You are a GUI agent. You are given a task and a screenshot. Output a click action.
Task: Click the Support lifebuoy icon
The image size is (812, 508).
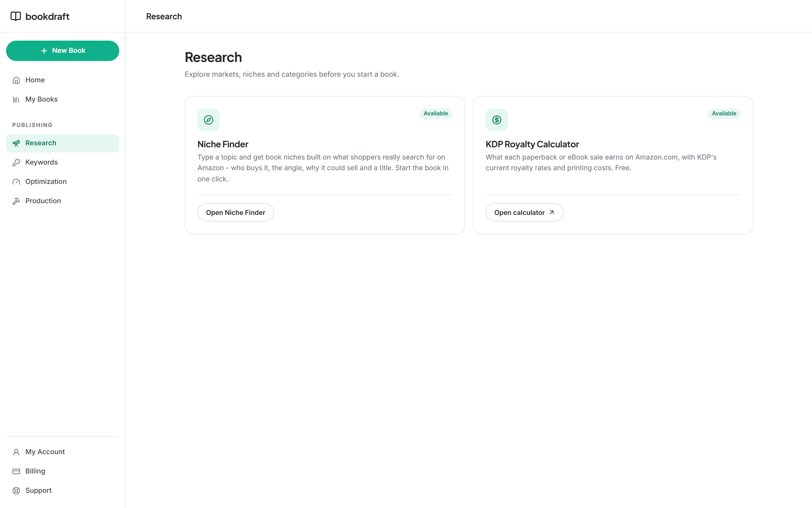pos(16,490)
